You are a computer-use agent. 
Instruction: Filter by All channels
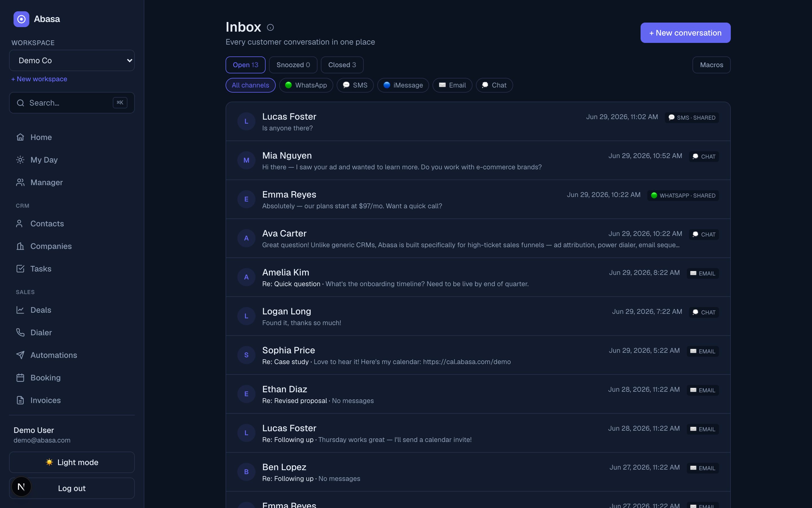click(250, 85)
